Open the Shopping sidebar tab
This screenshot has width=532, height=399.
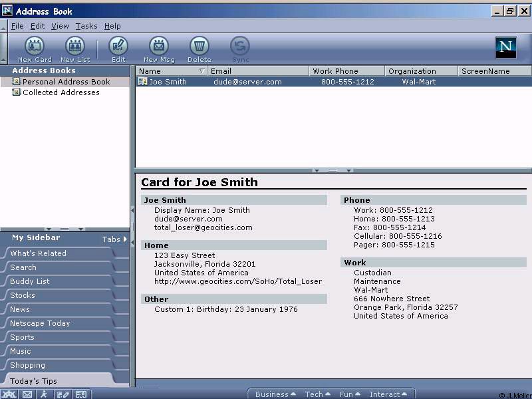[59, 365]
